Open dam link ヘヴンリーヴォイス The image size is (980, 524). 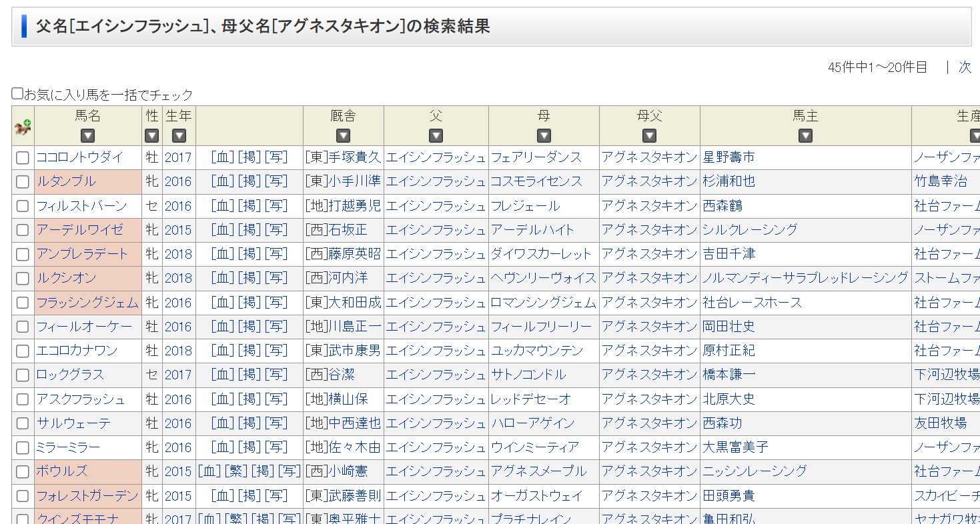(x=544, y=278)
